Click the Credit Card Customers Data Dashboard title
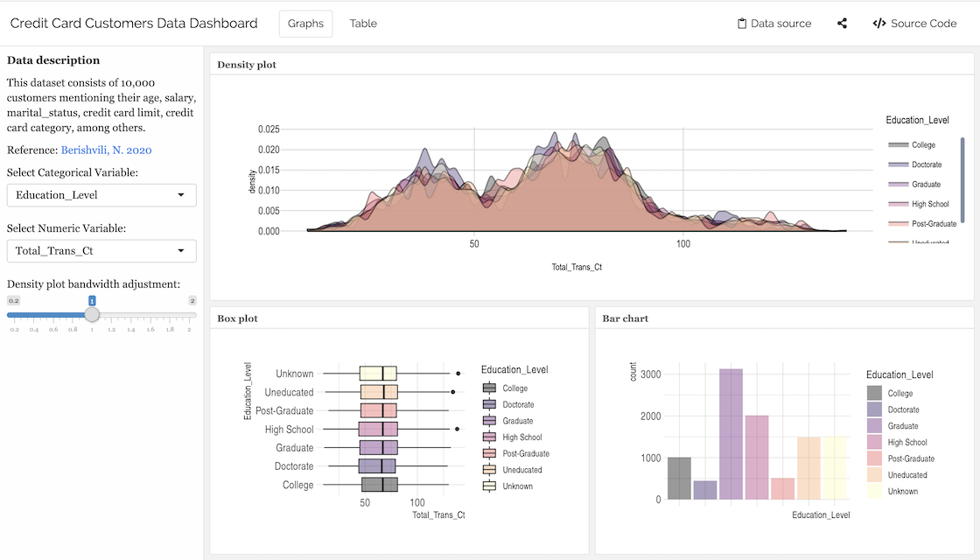 134,24
